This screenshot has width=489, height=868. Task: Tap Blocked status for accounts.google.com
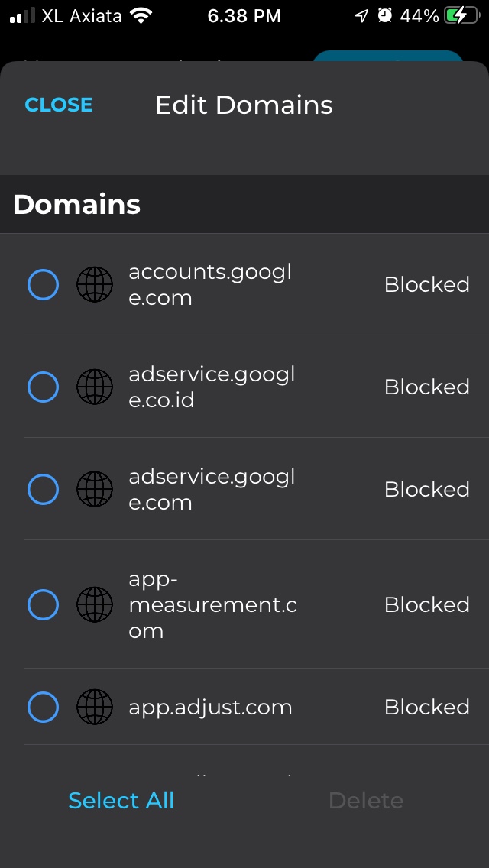[426, 285]
